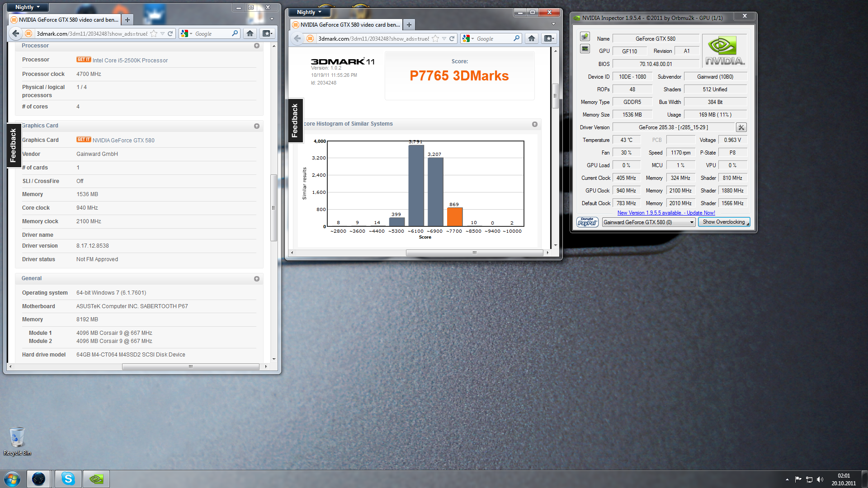Click Action Center flag in tray

(x=798, y=479)
